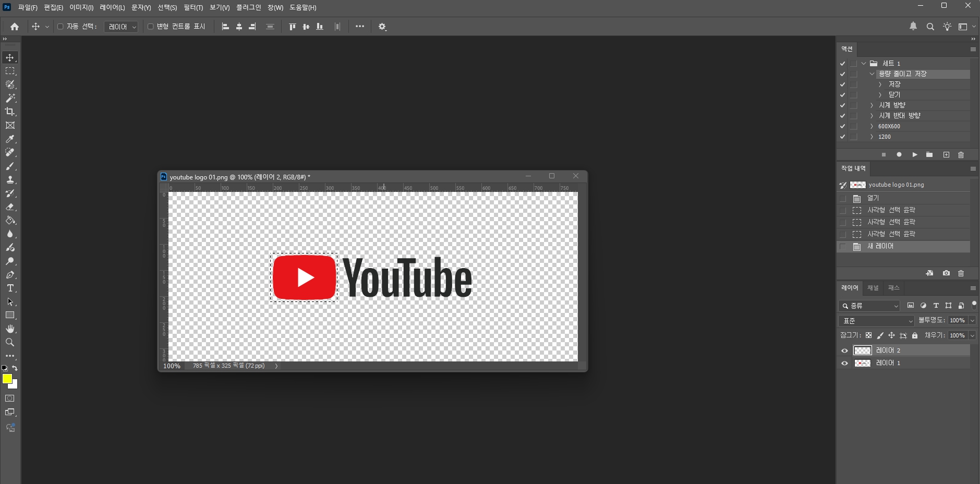This screenshot has width=980, height=484.
Task: Click the 100% zoom field in document
Action: 172,366
